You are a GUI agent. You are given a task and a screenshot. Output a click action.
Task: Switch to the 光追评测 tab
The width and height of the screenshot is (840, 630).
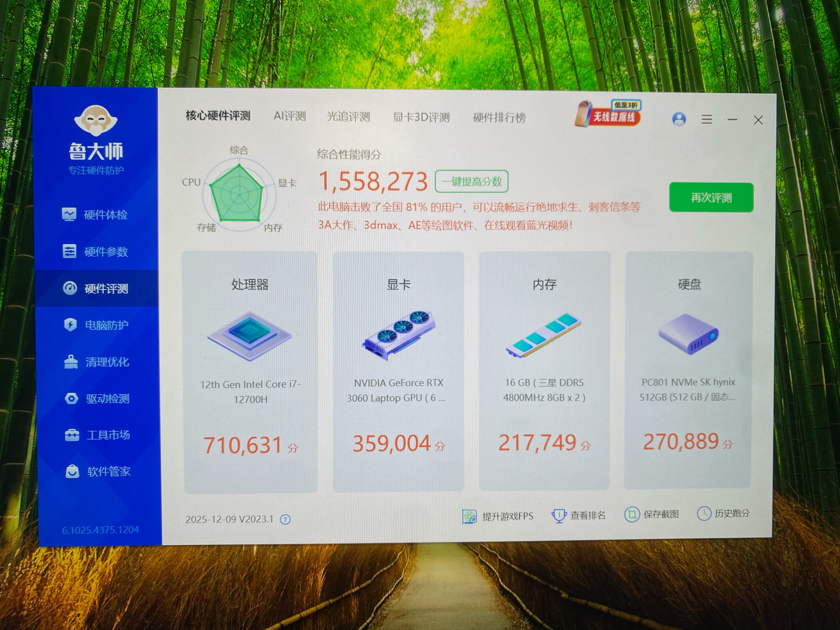[348, 117]
